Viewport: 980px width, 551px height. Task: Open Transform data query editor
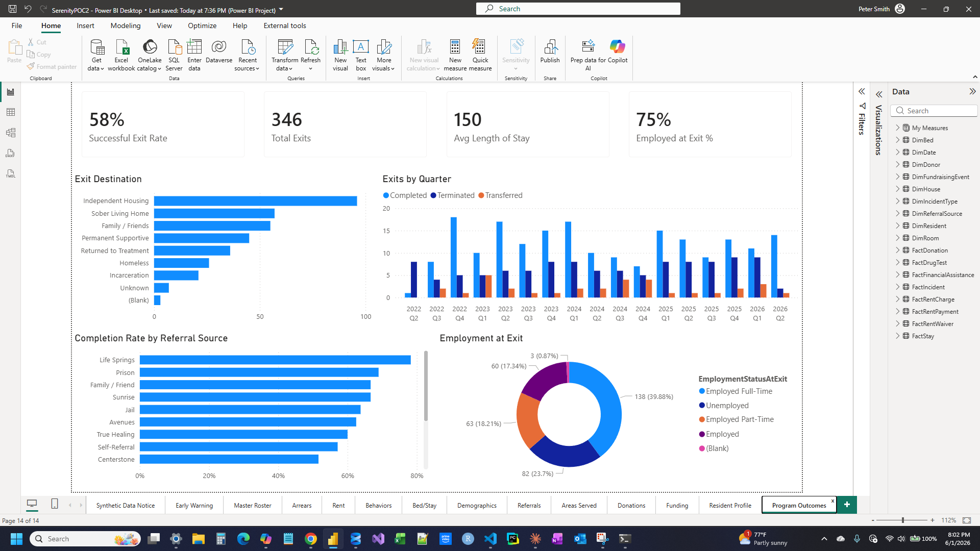coord(285,55)
